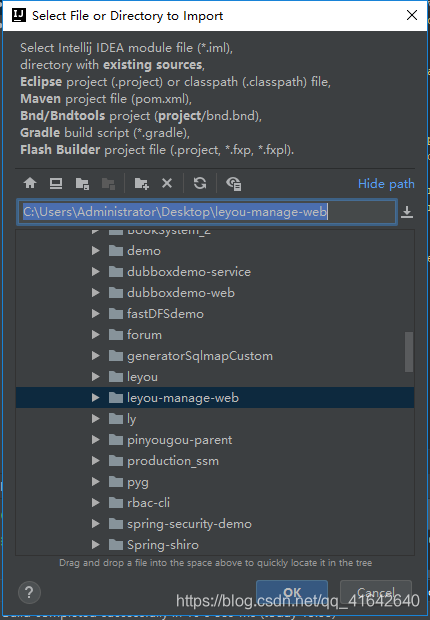
Task: Select the generatorSqlmapCustom directory
Action: click(200, 356)
